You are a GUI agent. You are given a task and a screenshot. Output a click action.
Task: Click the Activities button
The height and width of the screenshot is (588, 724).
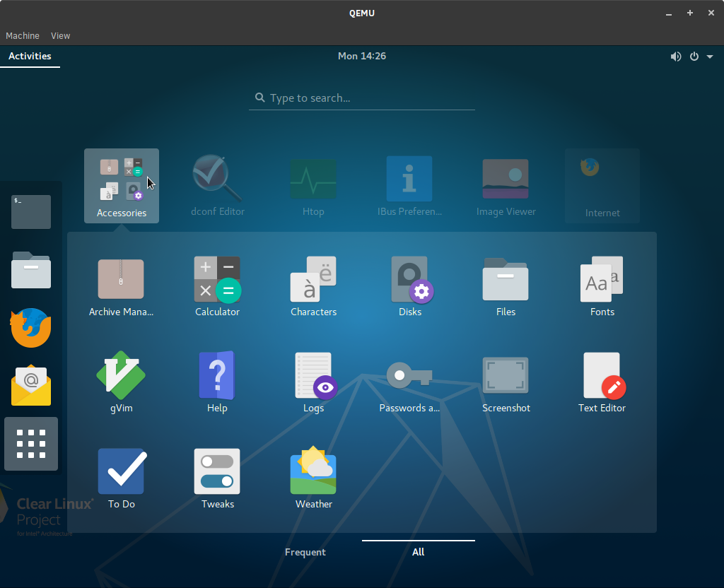(30, 57)
